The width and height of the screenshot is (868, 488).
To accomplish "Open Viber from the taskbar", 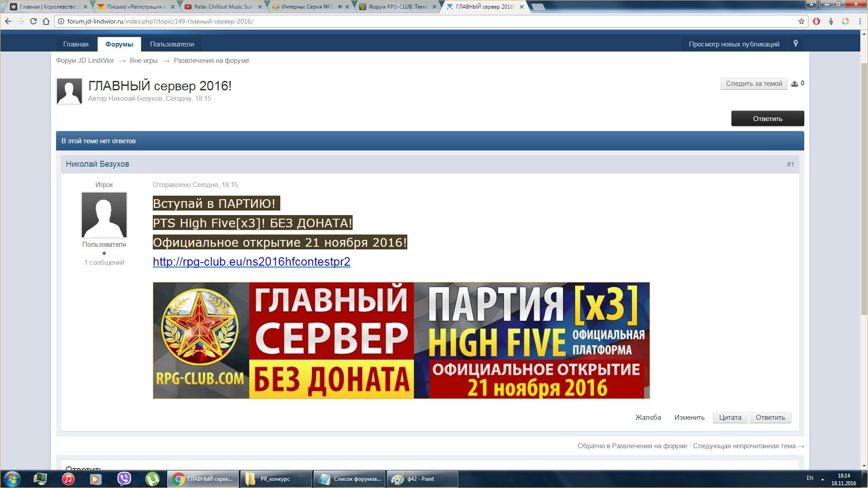I will [x=124, y=479].
